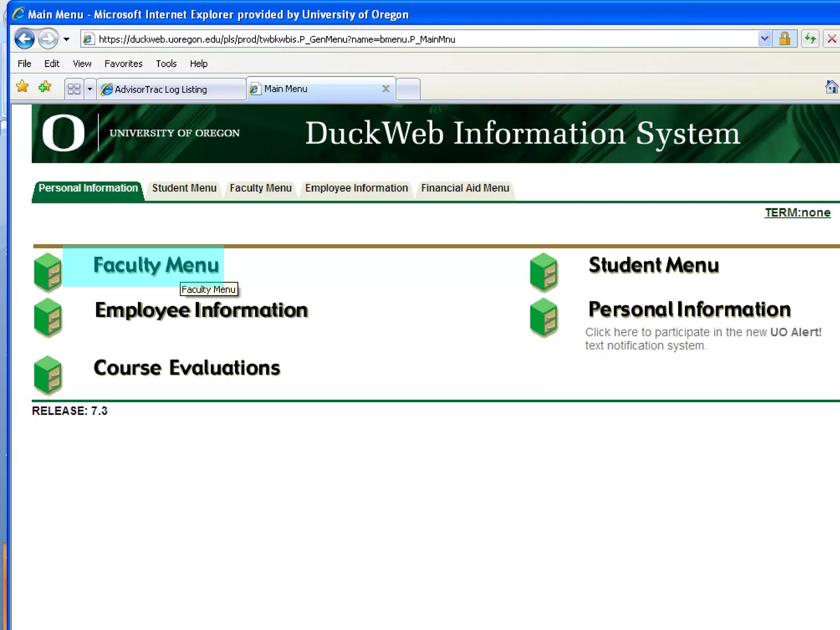Select the Employee Information navigation tab
Image resolution: width=840 pixels, height=630 pixels.
[356, 188]
